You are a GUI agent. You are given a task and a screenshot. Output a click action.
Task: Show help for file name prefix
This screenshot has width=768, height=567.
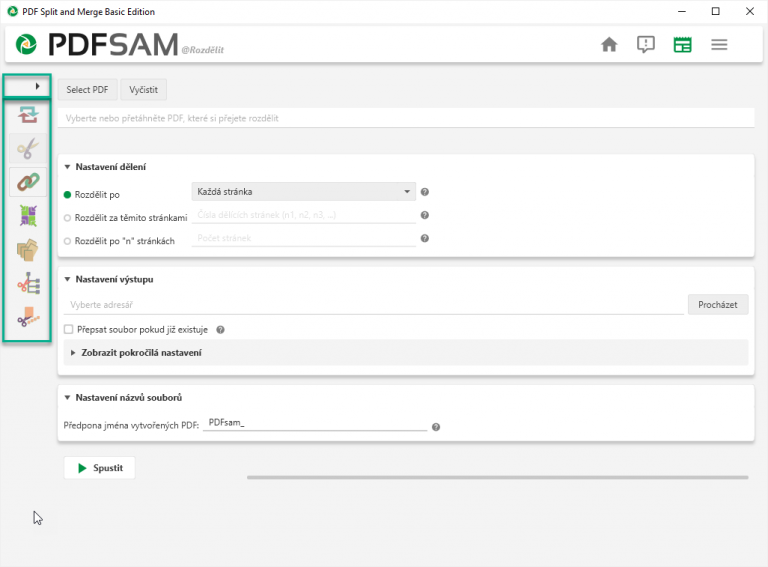436,427
